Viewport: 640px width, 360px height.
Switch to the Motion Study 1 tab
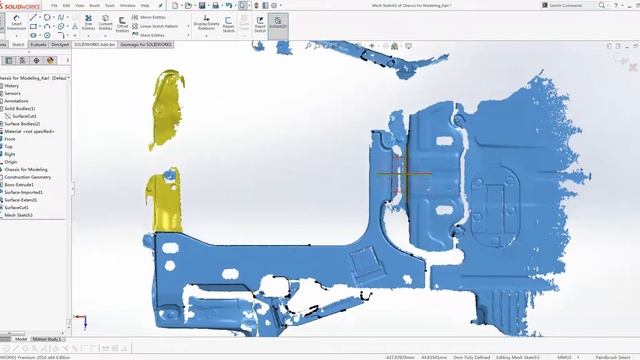[47, 339]
